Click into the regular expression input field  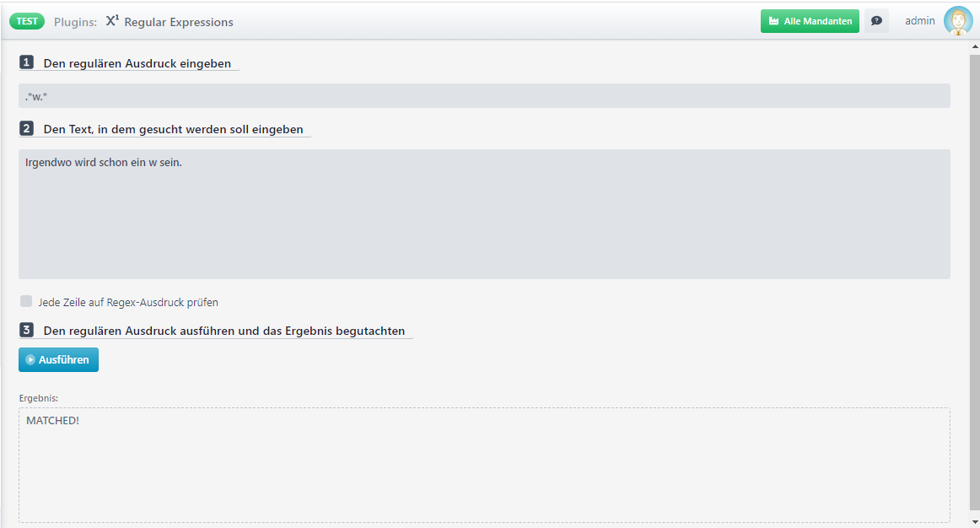[x=484, y=95]
